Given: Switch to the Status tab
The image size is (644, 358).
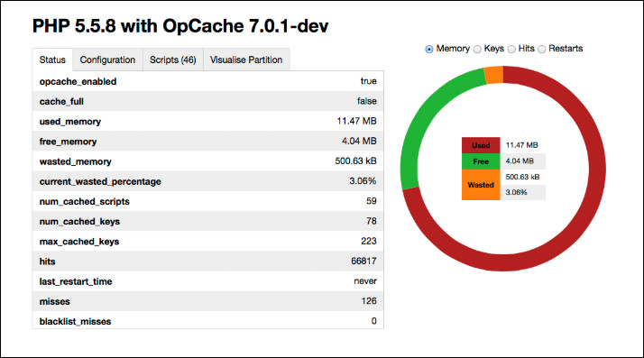Looking at the screenshot, I should click(x=52, y=60).
